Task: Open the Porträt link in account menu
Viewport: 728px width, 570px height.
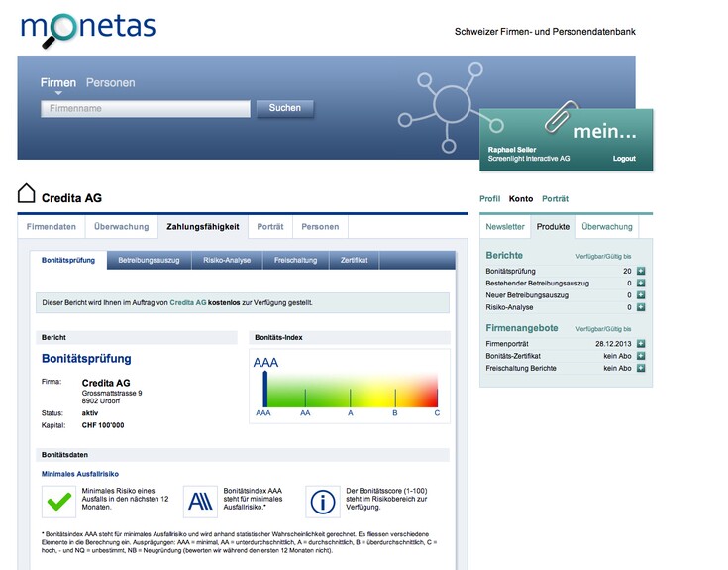Action: [x=556, y=199]
